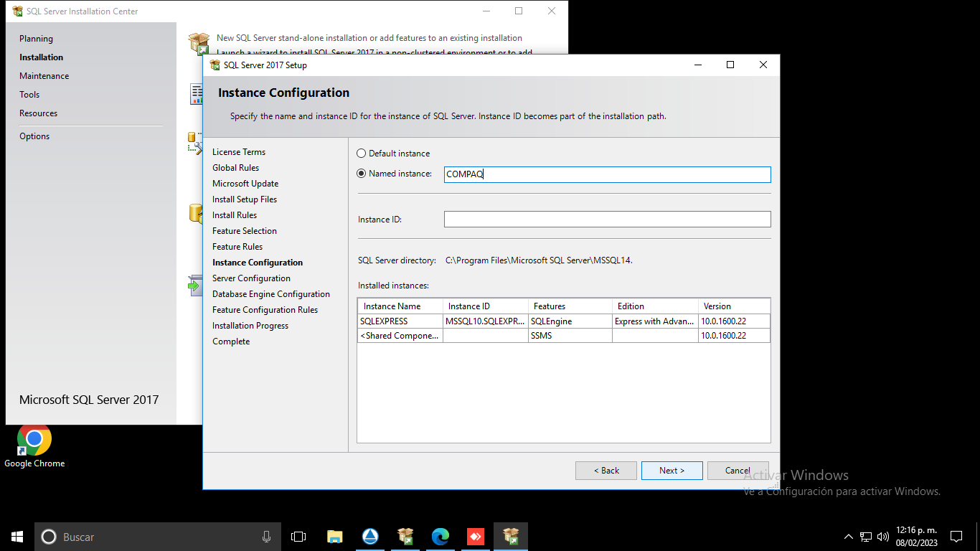Click the MSSQL10.SQLEXPR... instance ID cell
980x551 pixels.
click(485, 321)
